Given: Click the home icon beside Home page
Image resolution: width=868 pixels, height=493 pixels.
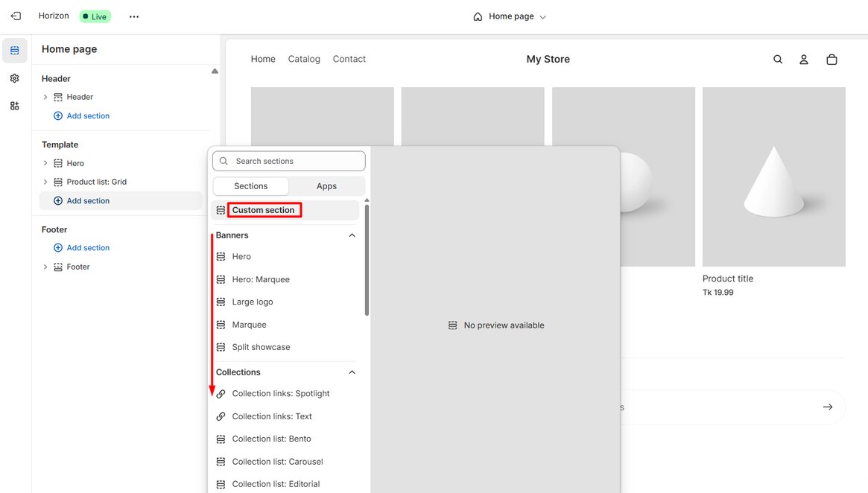Looking at the screenshot, I should 478,16.
